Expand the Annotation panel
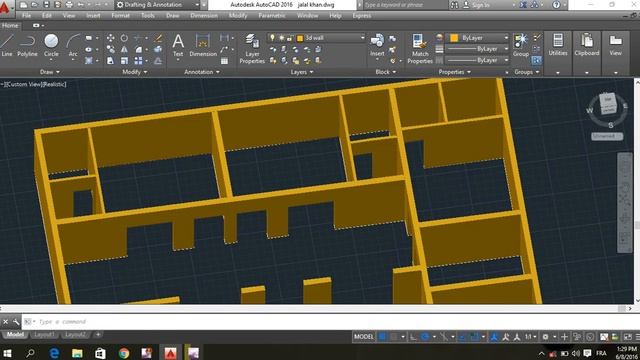 point(202,72)
